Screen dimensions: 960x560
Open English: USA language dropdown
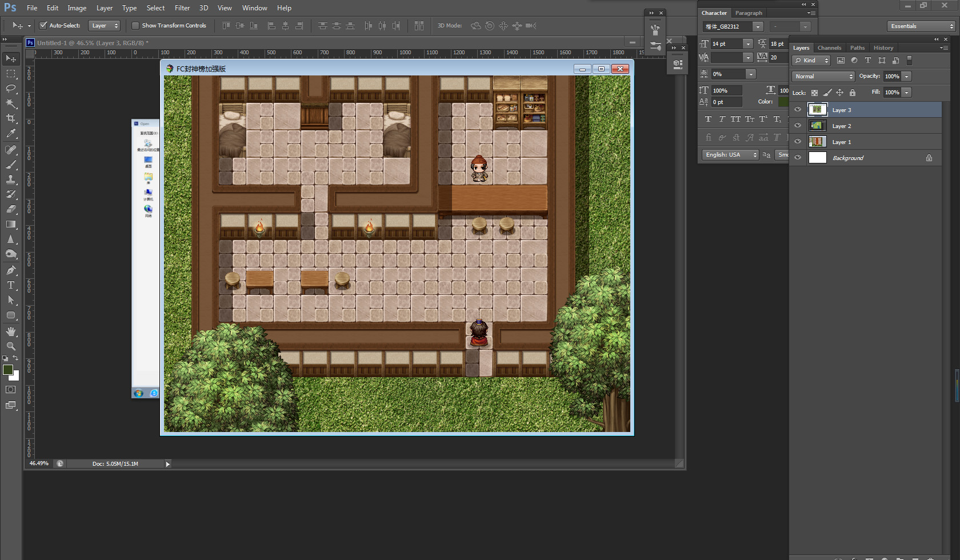(x=730, y=155)
